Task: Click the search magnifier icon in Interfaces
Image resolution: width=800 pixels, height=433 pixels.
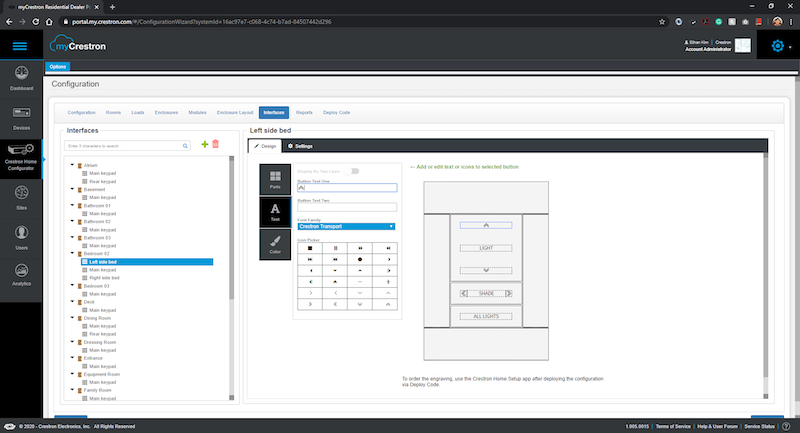Action: 185,146
